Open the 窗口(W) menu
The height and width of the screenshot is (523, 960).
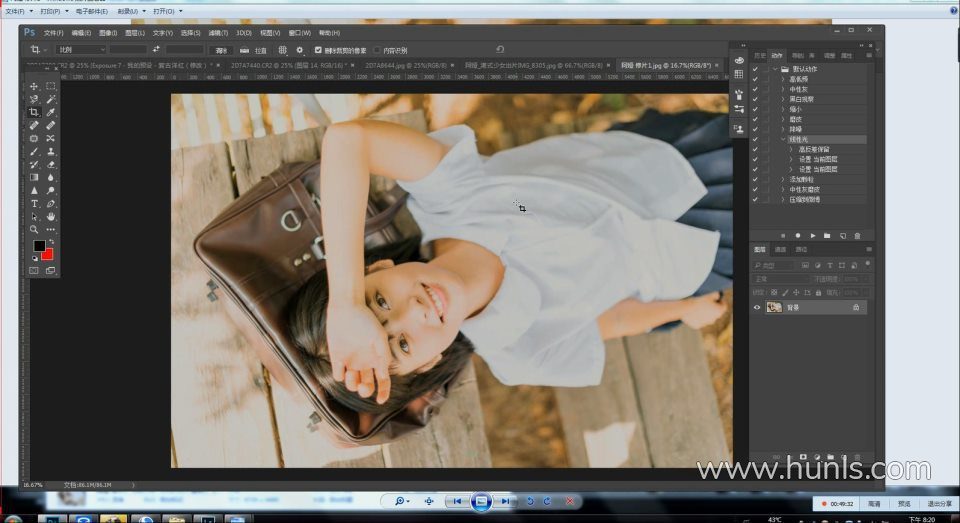tap(299, 33)
